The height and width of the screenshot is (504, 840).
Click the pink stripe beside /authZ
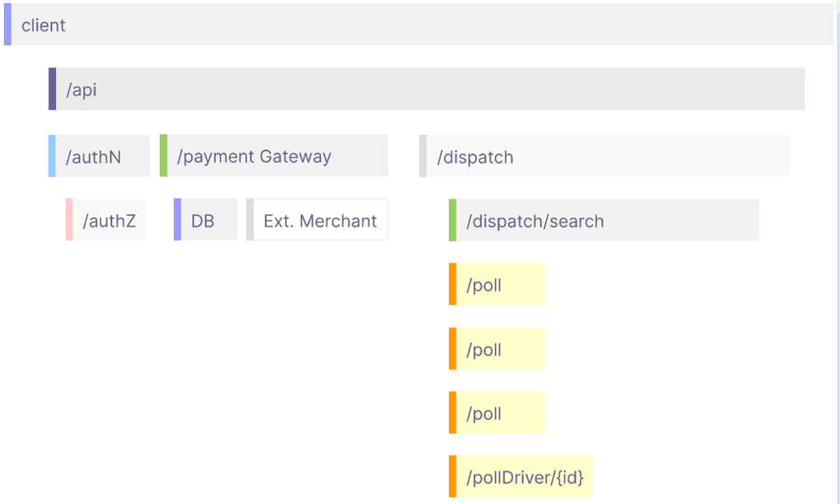coord(69,221)
